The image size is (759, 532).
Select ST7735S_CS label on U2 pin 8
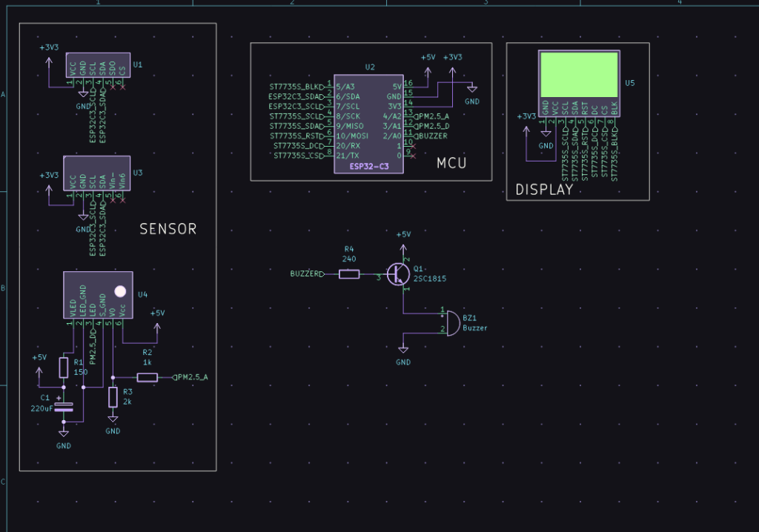point(299,156)
